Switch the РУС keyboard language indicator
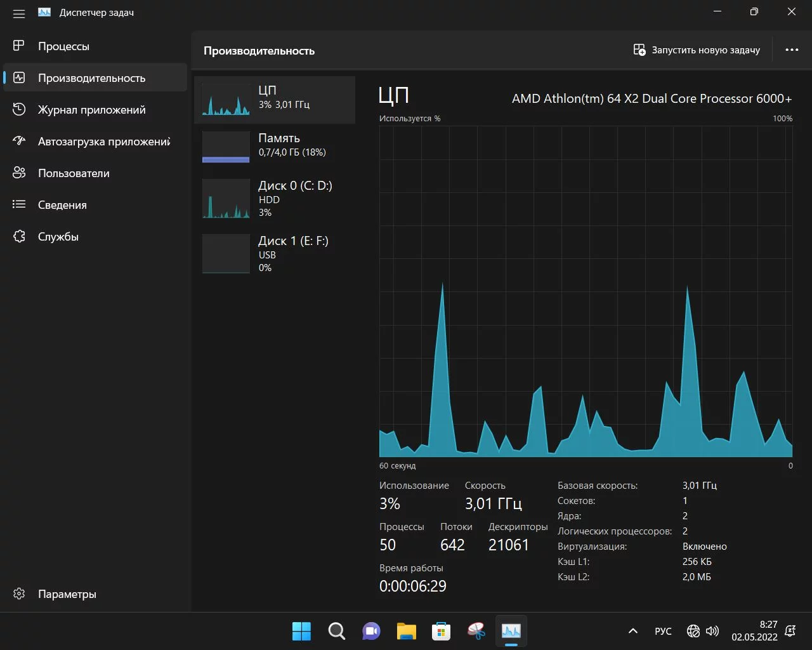The height and width of the screenshot is (650, 812). (663, 631)
